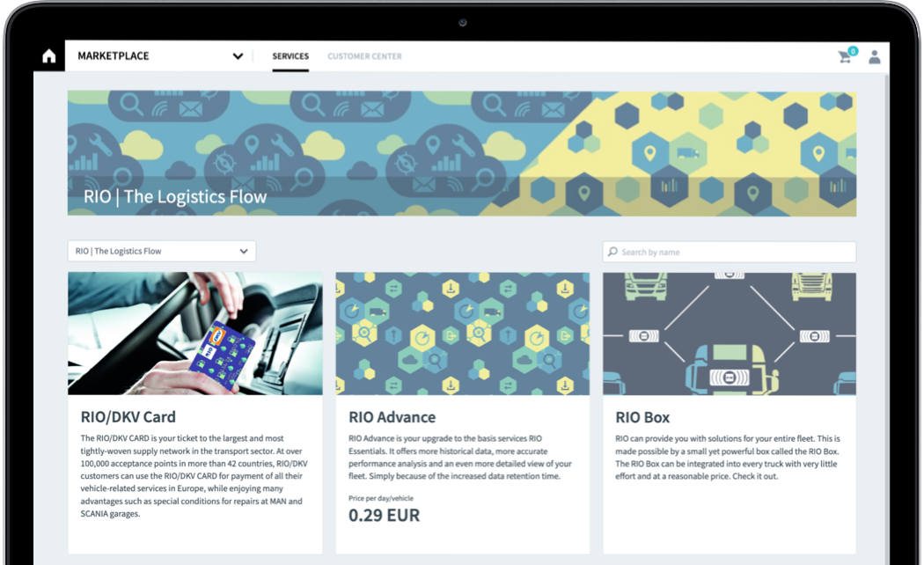This screenshot has height=565, width=924.
Task: Click the MARKETPLACE label
Action: [x=114, y=56]
